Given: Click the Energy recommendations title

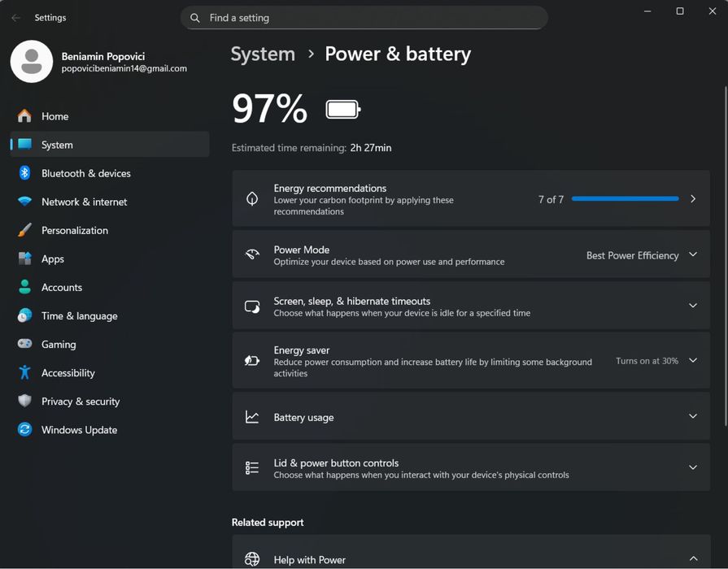Looking at the screenshot, I should point(329,188).
